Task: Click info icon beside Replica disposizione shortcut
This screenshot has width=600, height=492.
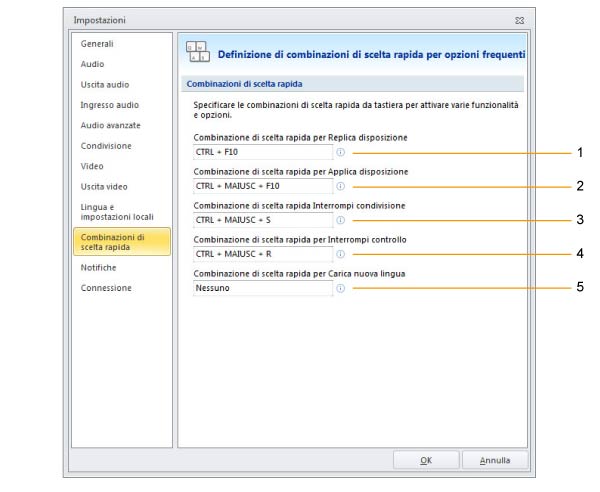Action: [x=340, y=152]
